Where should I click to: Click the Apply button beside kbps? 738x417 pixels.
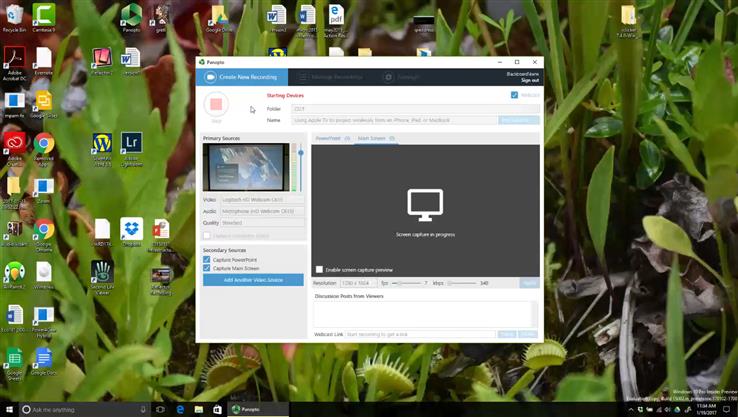(529, 283)
